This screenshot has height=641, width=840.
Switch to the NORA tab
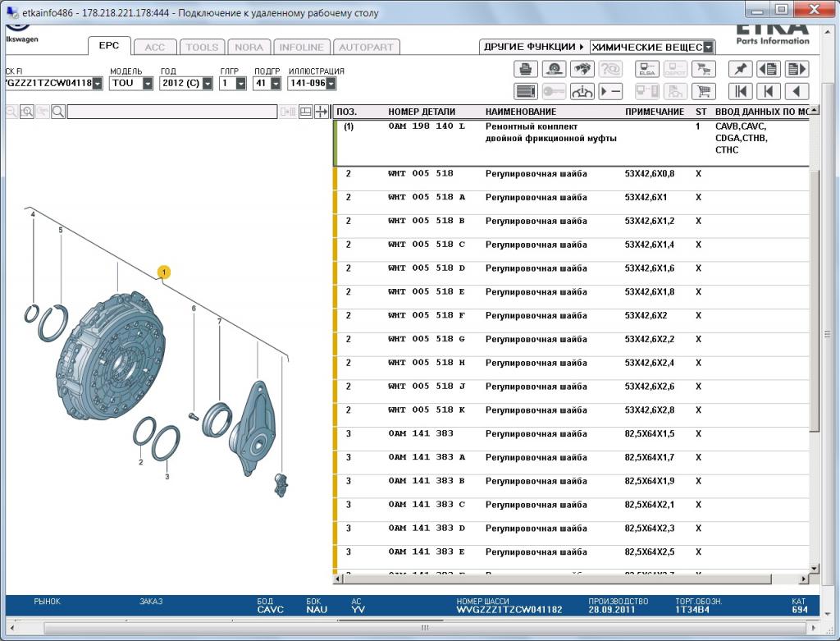(249, 47)
